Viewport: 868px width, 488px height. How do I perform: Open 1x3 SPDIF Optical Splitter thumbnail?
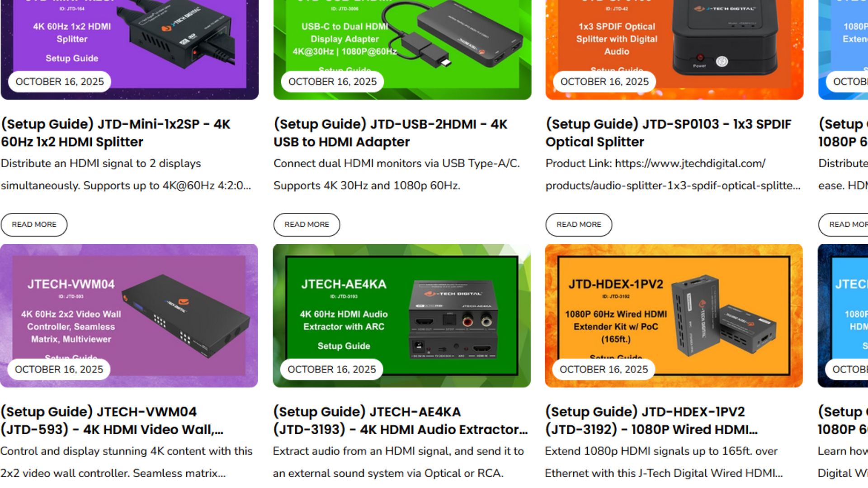(x=675, y=50)
